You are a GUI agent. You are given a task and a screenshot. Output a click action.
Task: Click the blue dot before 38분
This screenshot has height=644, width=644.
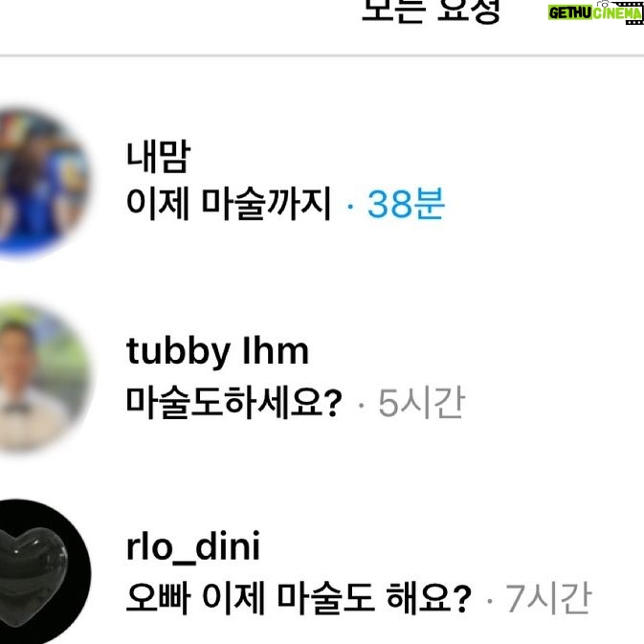click(x=350, y=206)
